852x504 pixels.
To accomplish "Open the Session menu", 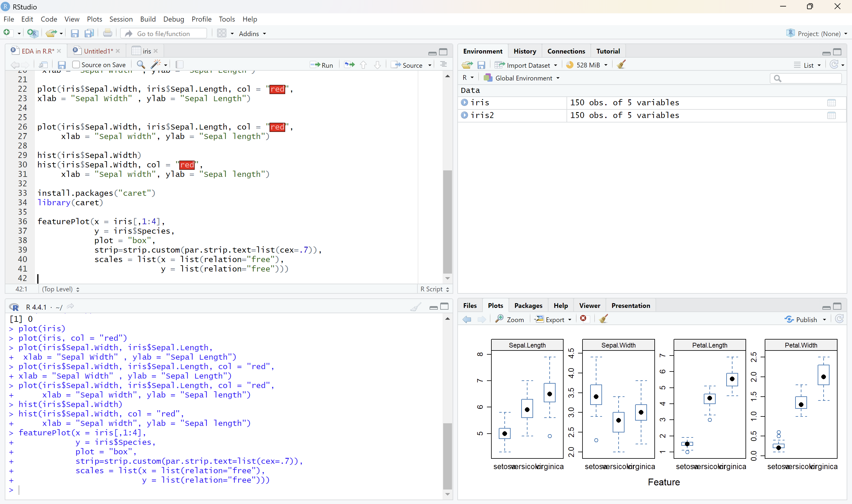I will [120, 19].
